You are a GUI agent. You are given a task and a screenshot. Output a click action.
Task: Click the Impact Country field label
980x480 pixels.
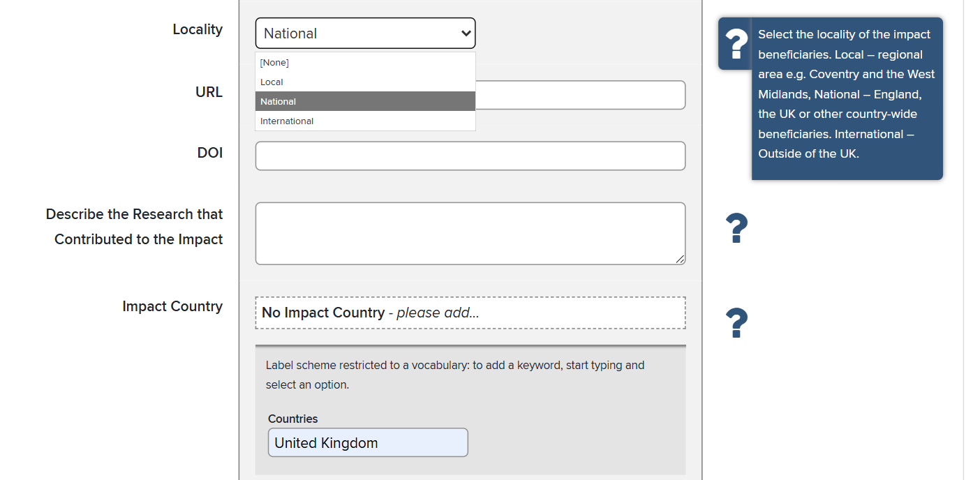pos(172,306)
